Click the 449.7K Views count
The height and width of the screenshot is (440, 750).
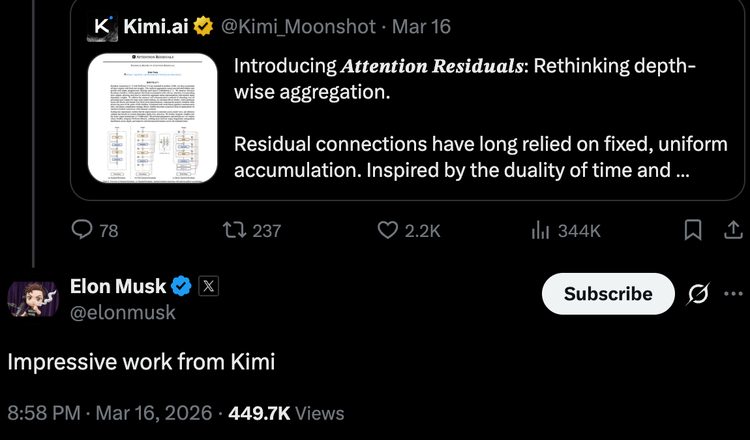286,412
